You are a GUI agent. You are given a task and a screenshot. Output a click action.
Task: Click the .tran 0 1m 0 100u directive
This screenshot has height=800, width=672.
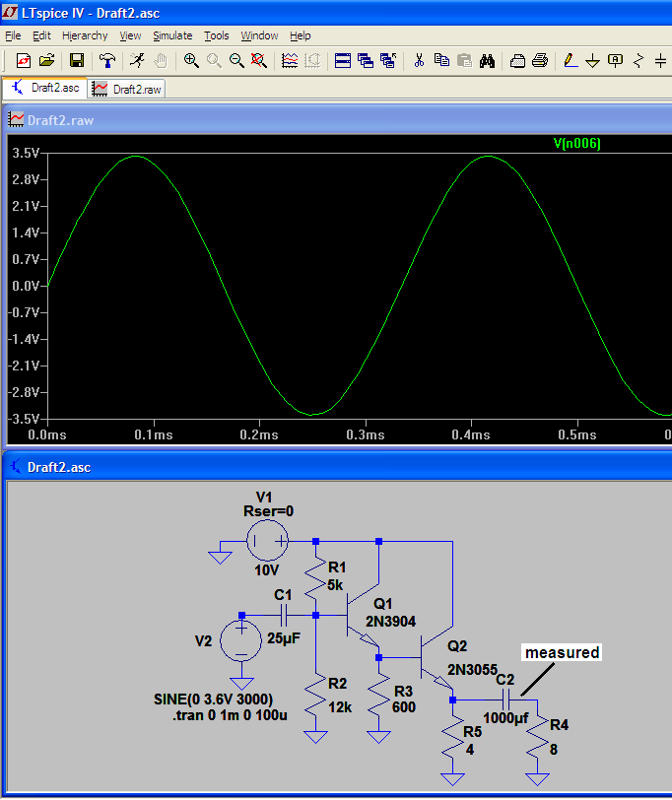point(230,715)
